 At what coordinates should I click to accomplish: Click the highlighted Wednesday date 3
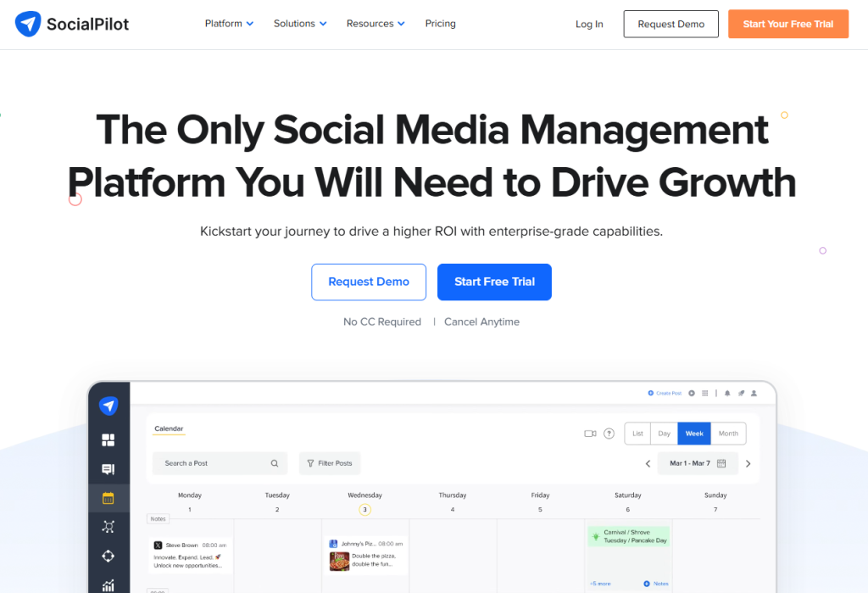[x=364, y=509]
